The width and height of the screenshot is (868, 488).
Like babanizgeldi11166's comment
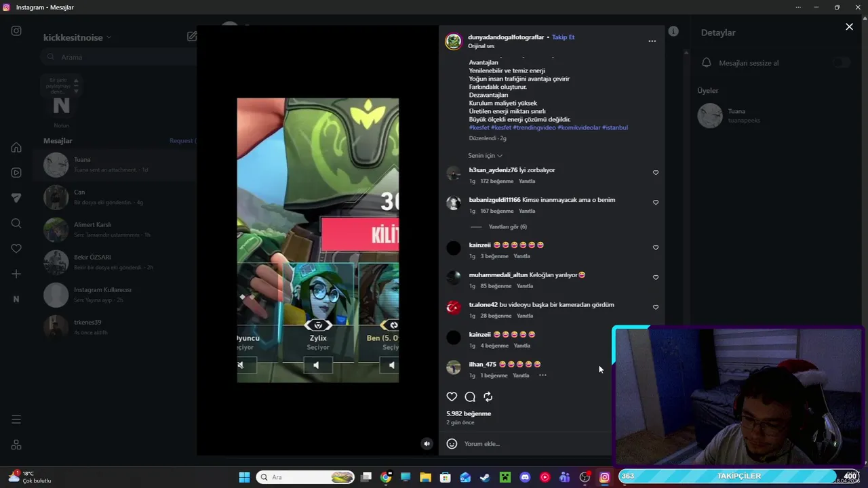point(656,203)
